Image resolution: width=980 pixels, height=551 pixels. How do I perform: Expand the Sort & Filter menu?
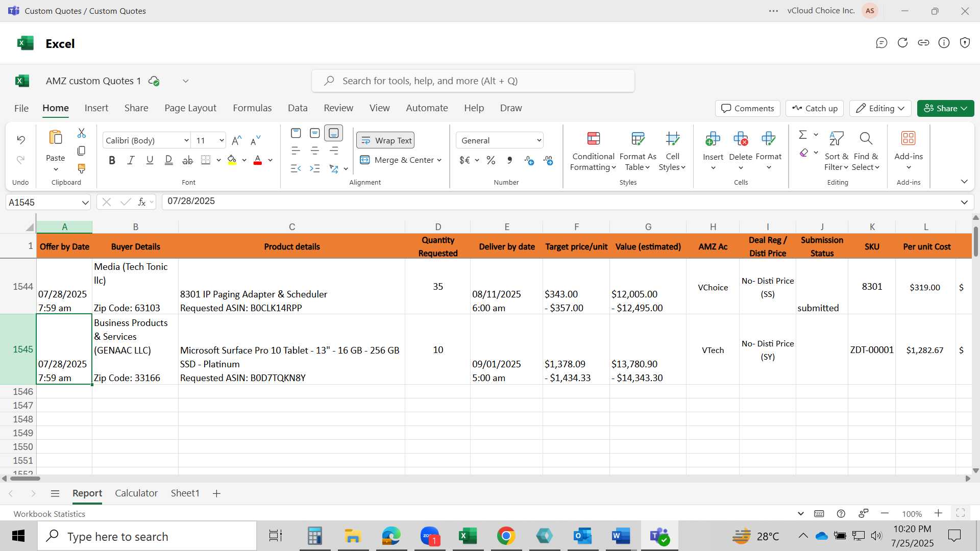coord(836,151)
